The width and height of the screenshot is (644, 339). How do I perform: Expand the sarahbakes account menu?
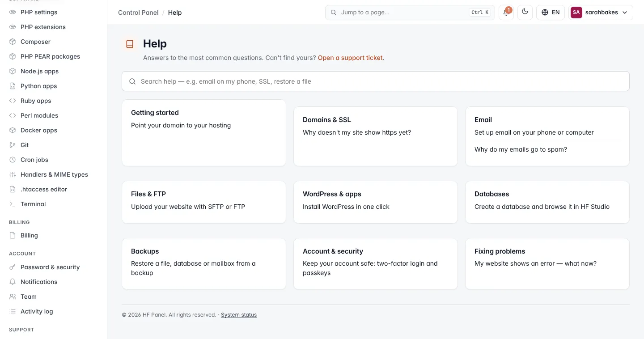point(601,13)
